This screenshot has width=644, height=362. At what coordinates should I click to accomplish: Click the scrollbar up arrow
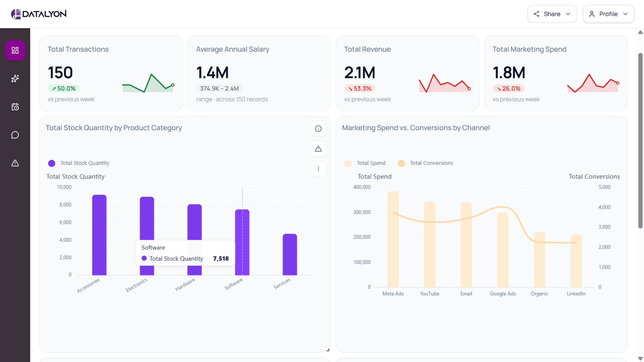pos(640,33)
